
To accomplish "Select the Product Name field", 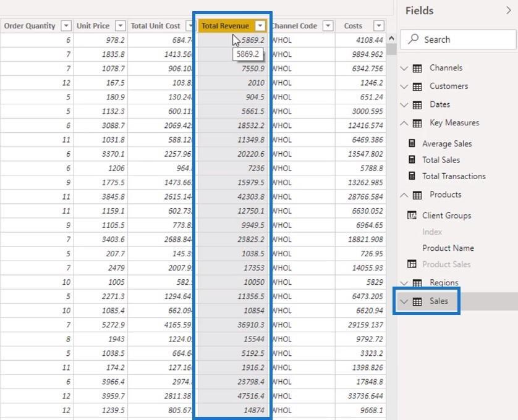I will coord(448,248).
